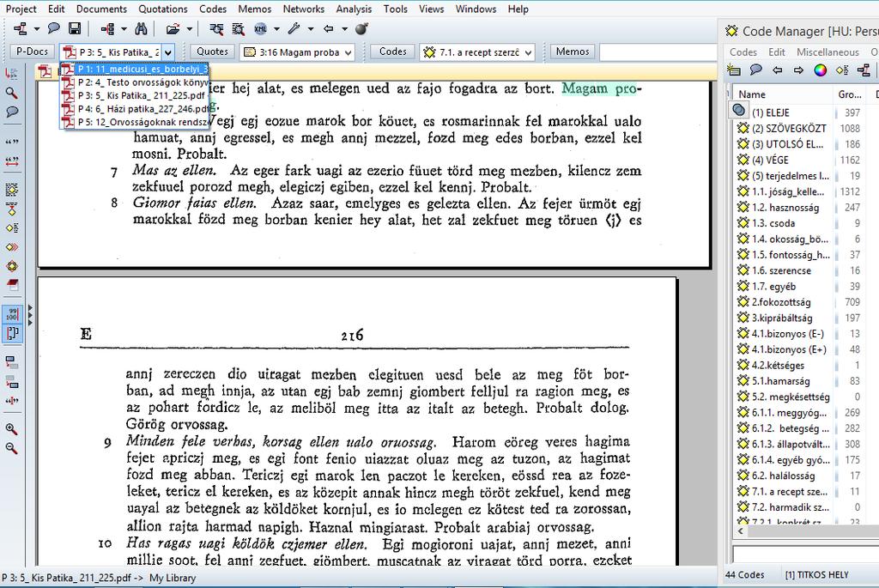Select P 4: 6_ Házi patika from the list

pyautogui.click(x=135, y=109)
